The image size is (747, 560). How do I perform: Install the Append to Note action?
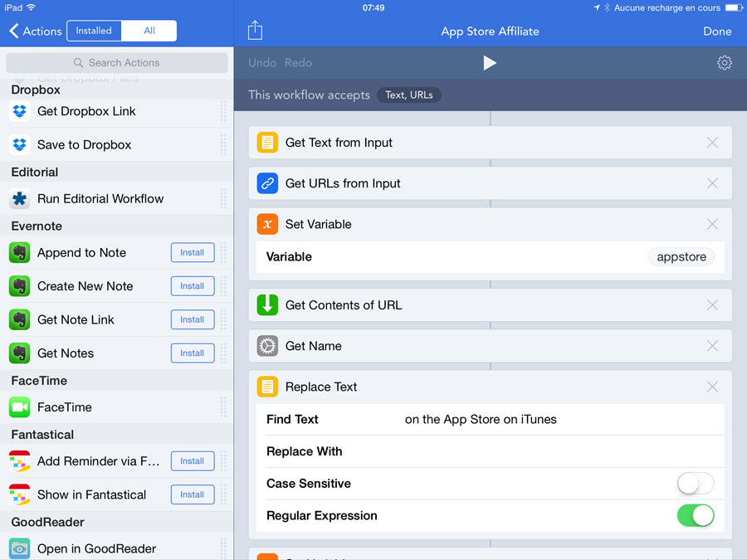(193, 252)
